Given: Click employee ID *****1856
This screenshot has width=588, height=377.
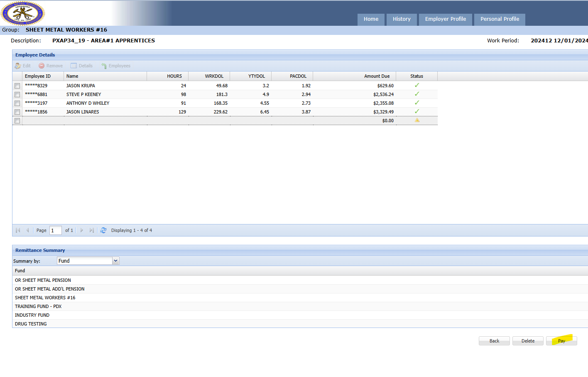Looking at the screenshot, I should [x=36, y=112].
